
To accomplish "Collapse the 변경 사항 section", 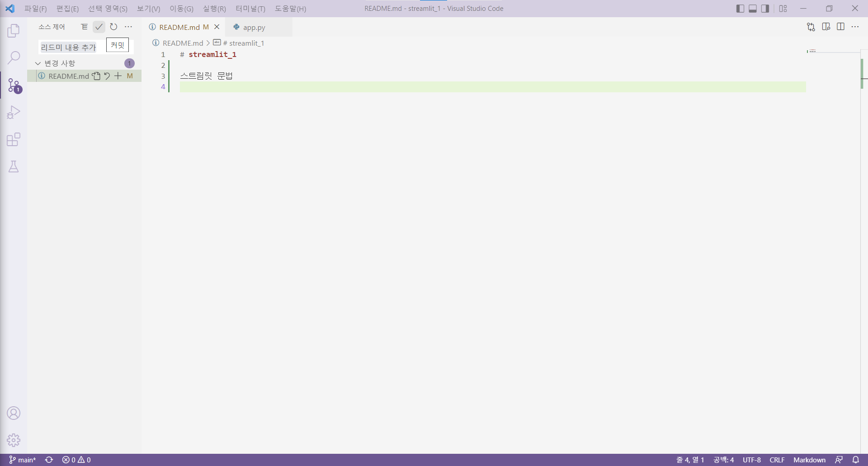I will click(x=38, y=63).
